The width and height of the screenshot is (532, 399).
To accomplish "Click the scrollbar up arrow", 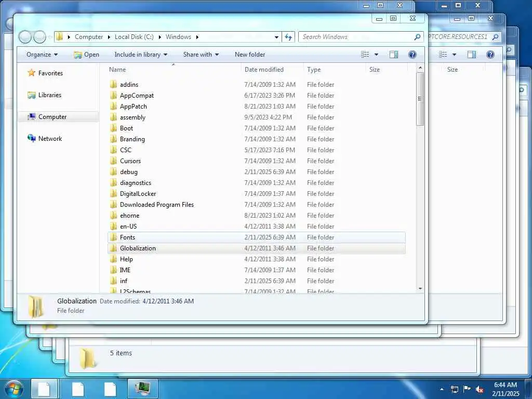I will (x=420, y=68).
